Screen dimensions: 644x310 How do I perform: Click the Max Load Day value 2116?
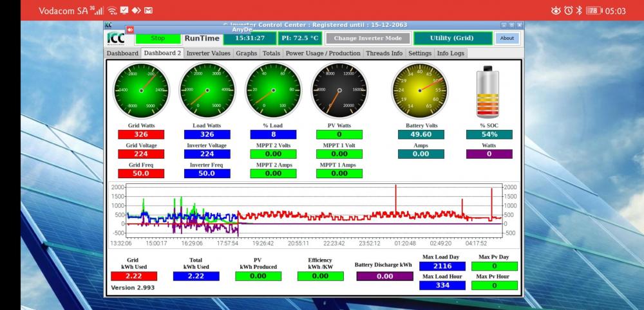pyautogui.click(x=442, y=266)
